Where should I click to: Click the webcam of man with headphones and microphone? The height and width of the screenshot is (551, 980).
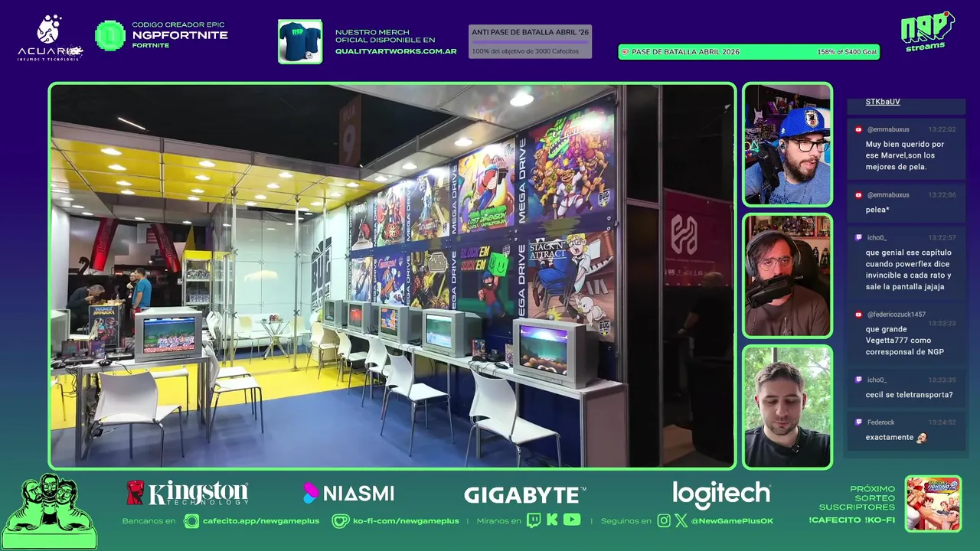[787, 275]
